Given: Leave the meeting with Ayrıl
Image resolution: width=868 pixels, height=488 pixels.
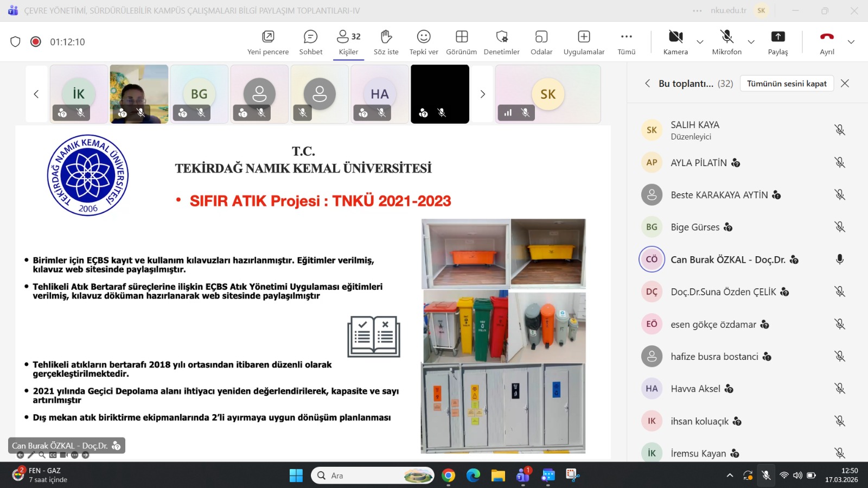Looking at the screenshot, I should [x=827, y=42].
